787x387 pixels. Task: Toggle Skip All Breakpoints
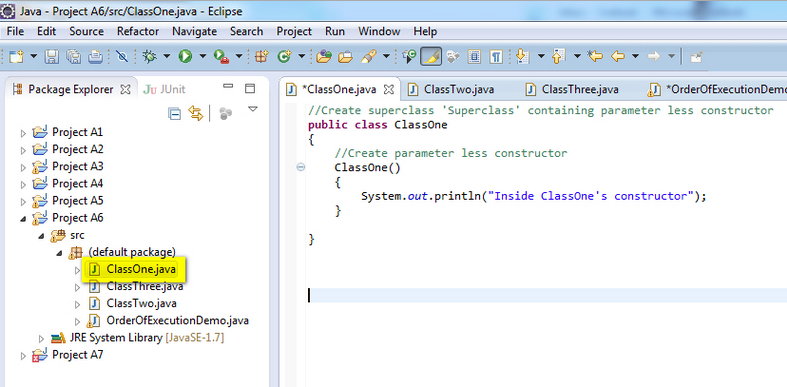[122, 57]
